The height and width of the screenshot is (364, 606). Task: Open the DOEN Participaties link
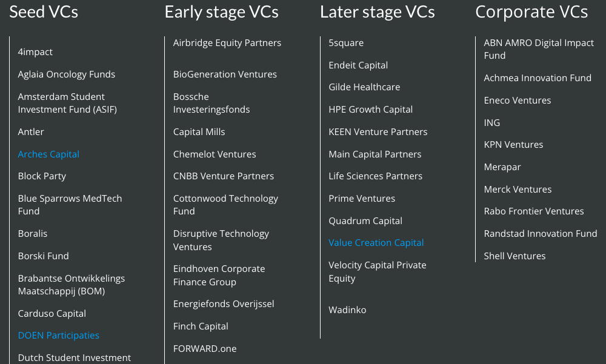click(x=58, y=336)
